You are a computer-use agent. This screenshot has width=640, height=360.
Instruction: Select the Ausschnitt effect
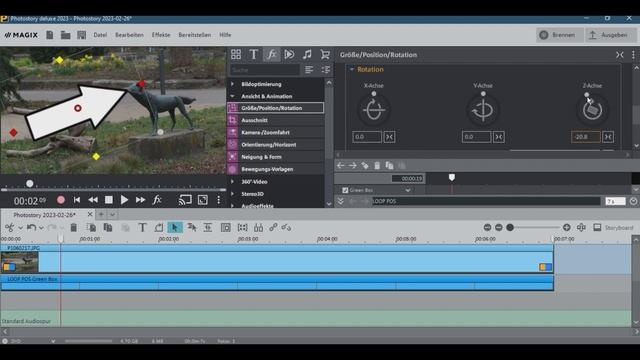point(276,120)
